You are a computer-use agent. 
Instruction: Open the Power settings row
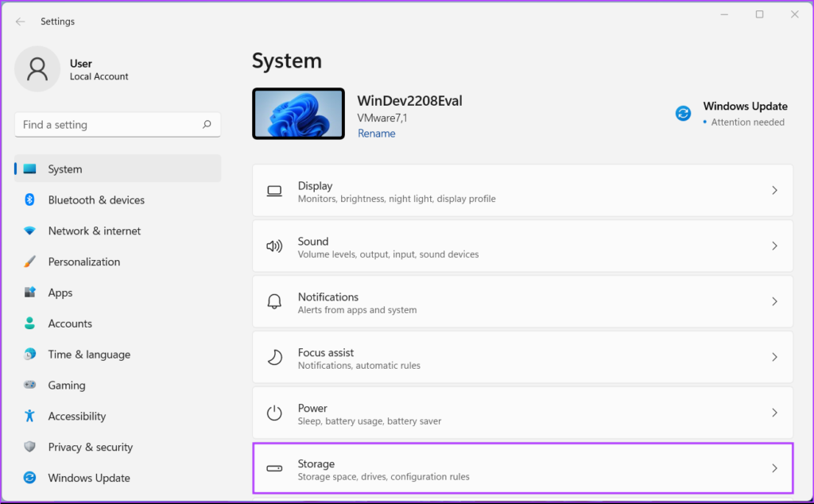point(522,413)
